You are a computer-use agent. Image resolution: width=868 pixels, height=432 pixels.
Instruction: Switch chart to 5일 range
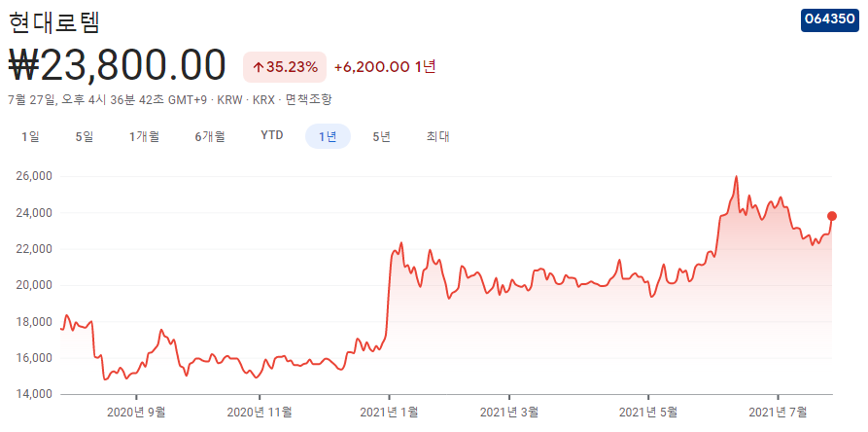tap(85, 137)
